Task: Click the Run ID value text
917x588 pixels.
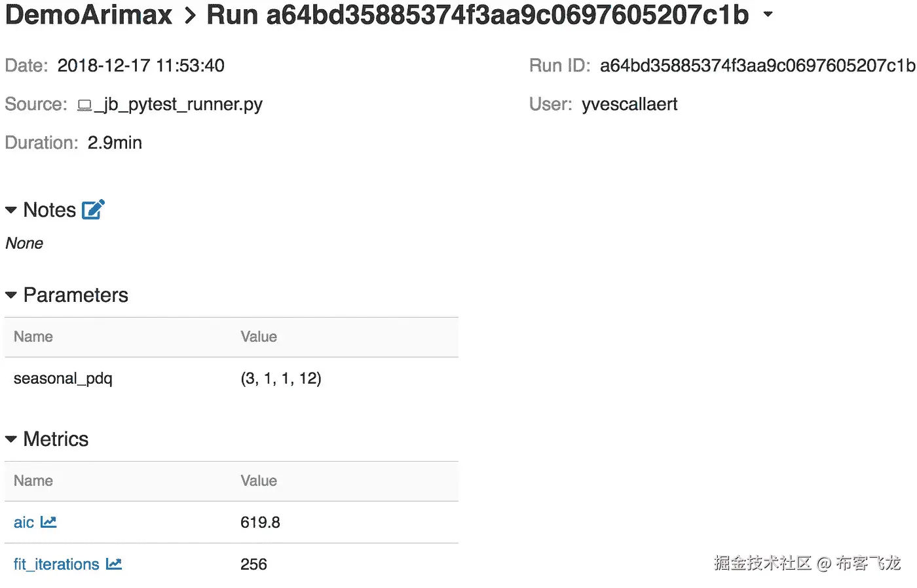Action: tap(757, 65)
